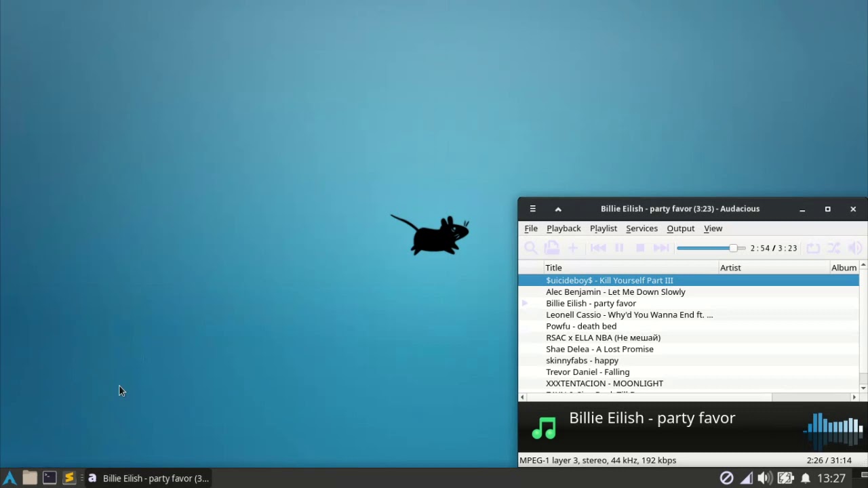Select "Alec Benjamin - Let Me Down Slowly"
Viewport: 868px width, 488px height.
[x=688, y=292]
